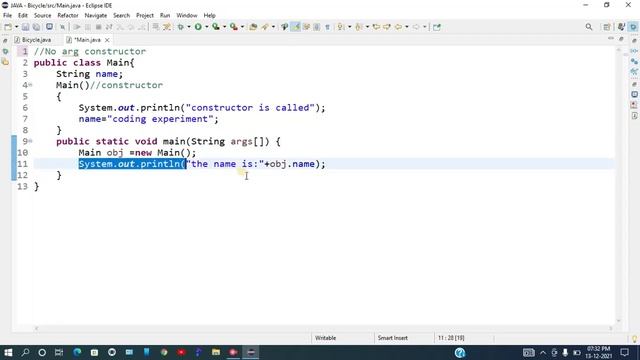Image resolution: width=640 pixels, height=360 pixels.
Task: Click the Run External Tools icon
Action: pyautogui.click(x=234, y=27)
